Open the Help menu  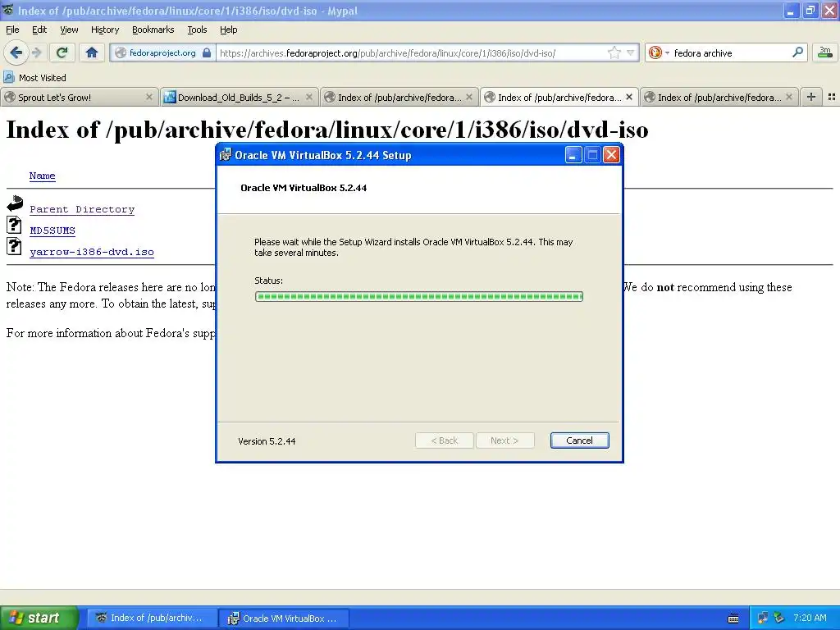(228, 30)
